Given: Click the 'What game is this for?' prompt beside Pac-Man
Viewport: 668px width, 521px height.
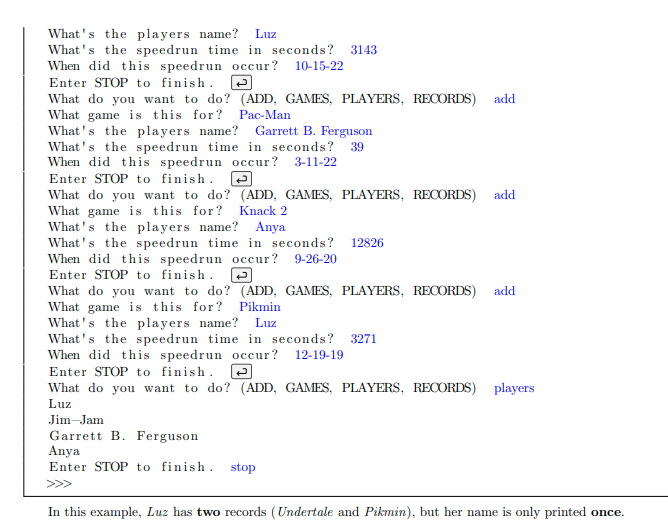Looking at the screenshot, I should (x=135, y=115).
